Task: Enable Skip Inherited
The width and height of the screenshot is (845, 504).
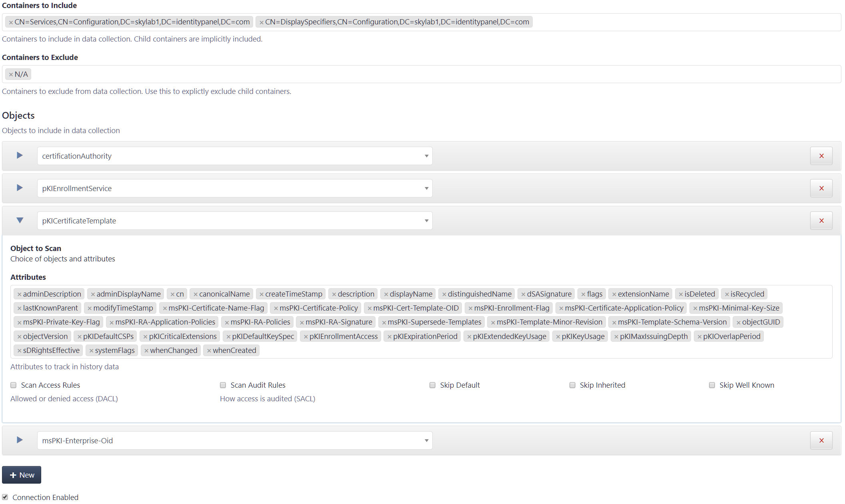Action: pyautogui.click(x=572, y=385)
